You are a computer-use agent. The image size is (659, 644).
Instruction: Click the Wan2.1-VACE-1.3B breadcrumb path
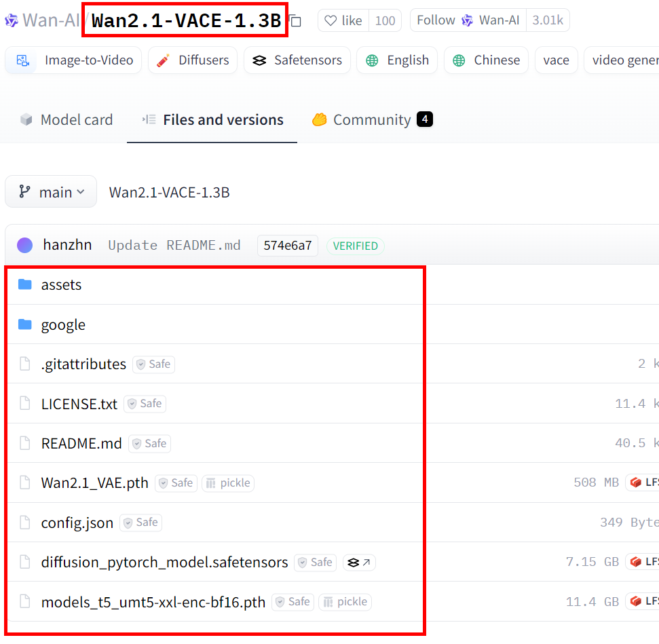tap(170, 193)
